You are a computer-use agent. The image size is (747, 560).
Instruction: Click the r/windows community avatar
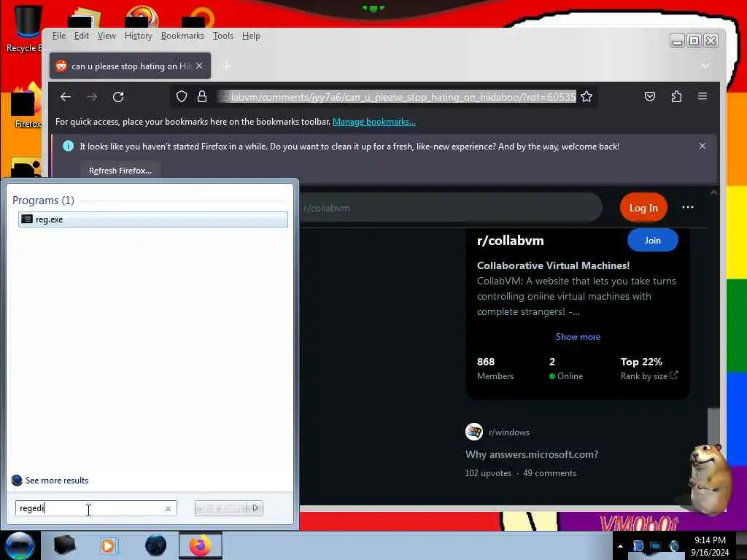pos(473,432)
